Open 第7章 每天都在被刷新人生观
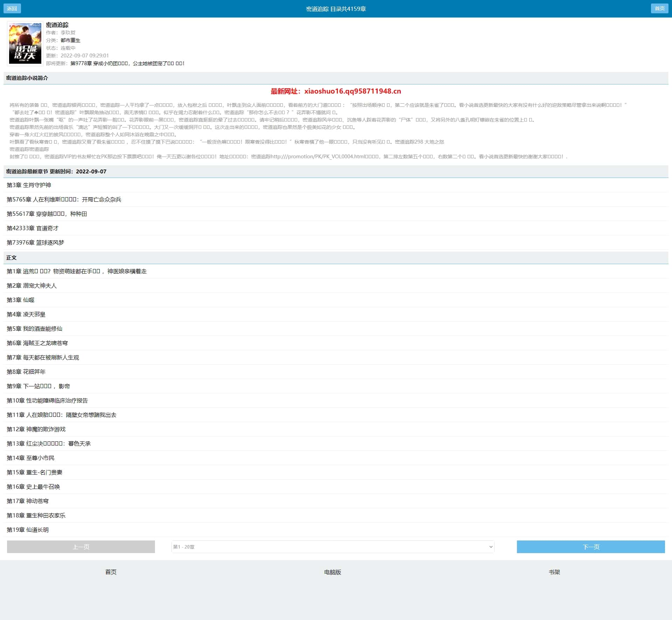 point(43,357)
